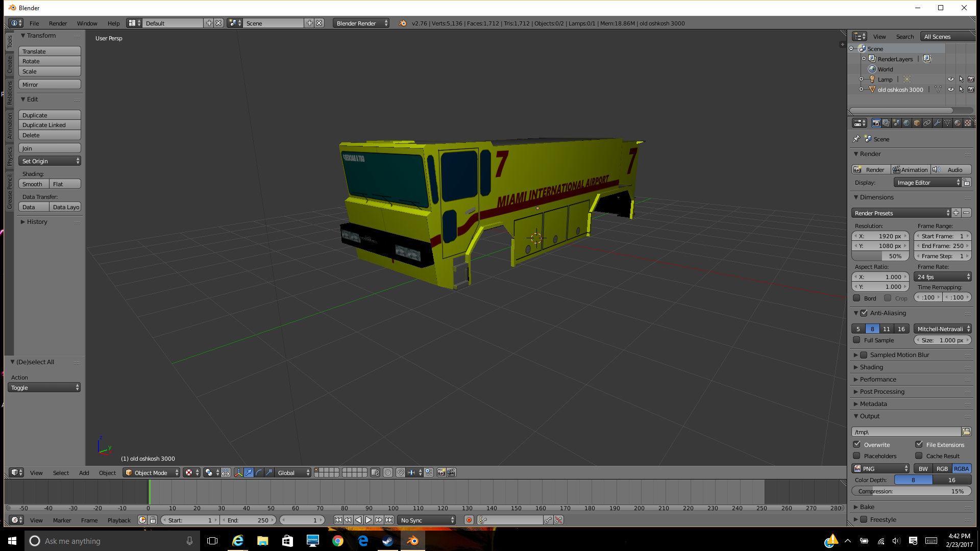This screenshot has height=551, width=980.
Task: Click the auto keyframe record button
Action: 469,520
